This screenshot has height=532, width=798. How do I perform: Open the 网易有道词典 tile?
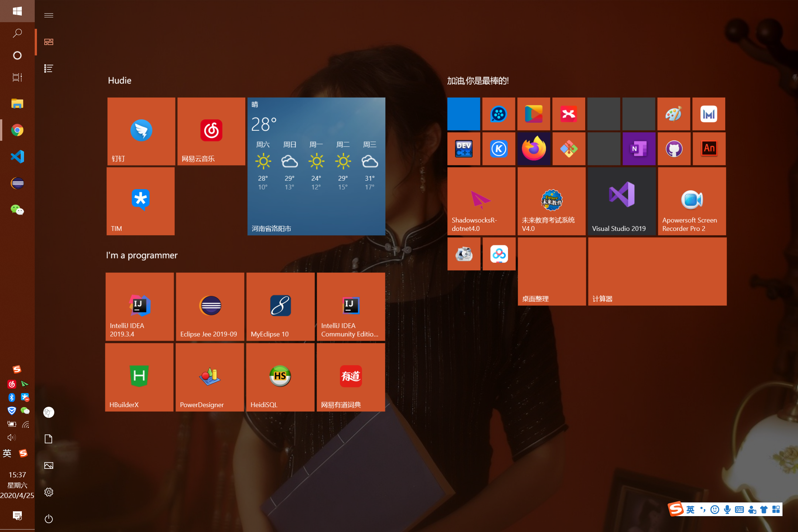coord(351,377)
